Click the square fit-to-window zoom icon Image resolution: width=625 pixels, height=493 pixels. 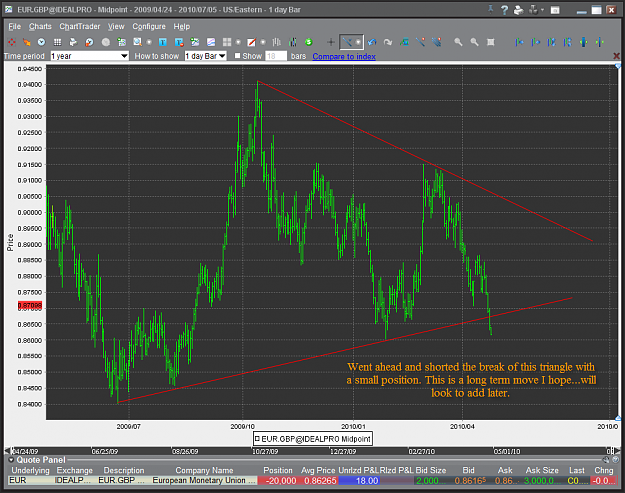(491, 42)
